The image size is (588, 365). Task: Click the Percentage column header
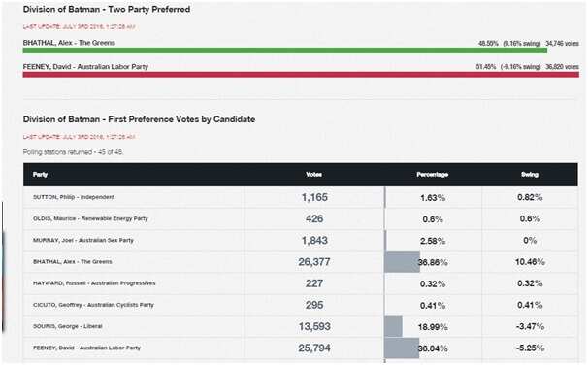[x=433, y=175]
